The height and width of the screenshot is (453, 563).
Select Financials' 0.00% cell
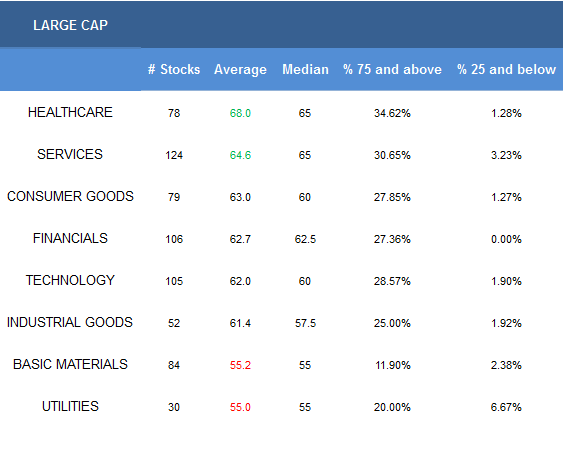[x=506, y=239]
